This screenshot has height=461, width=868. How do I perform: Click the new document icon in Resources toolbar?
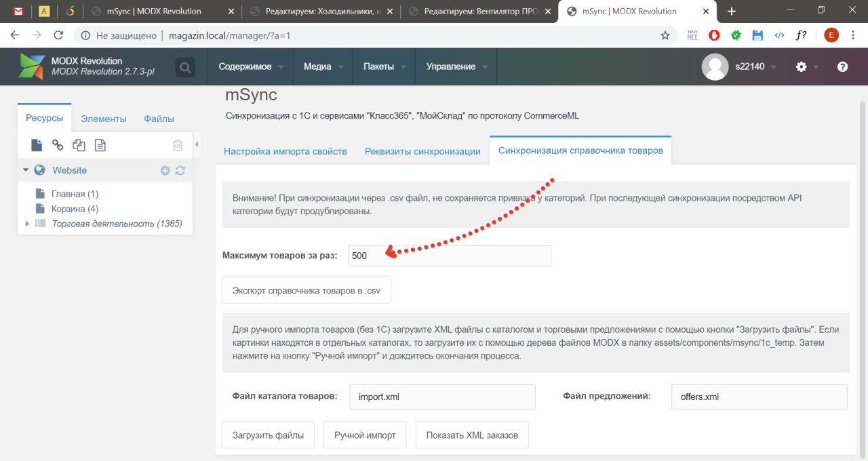(37, 144)
